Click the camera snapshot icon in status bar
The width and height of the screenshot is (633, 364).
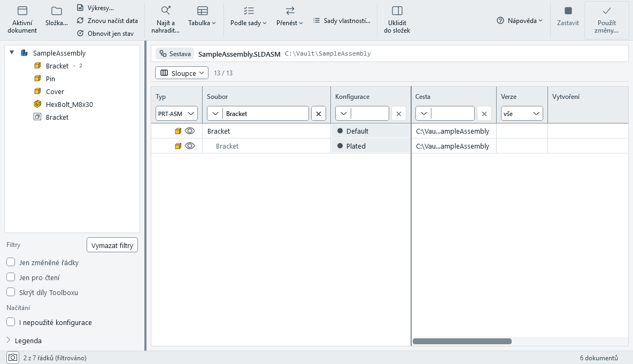tap(13, 358)
